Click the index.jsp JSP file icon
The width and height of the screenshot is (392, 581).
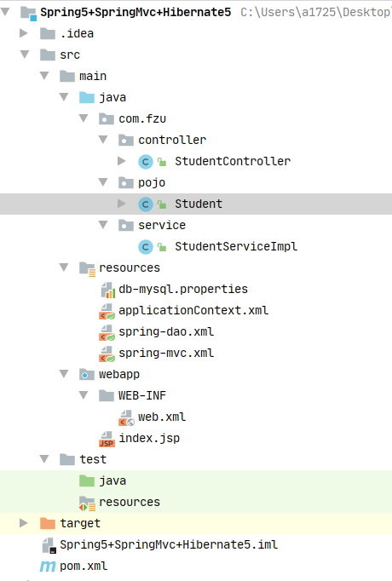(x=107, y=439)
